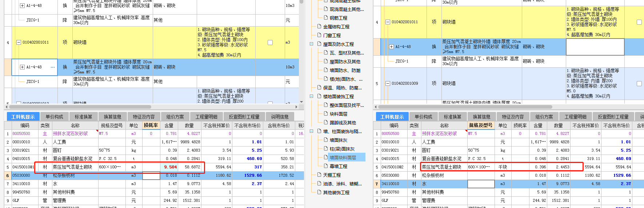Click the 规格及型号 column header in right panel
Viewport: 644px width, 208px height.
480,125
